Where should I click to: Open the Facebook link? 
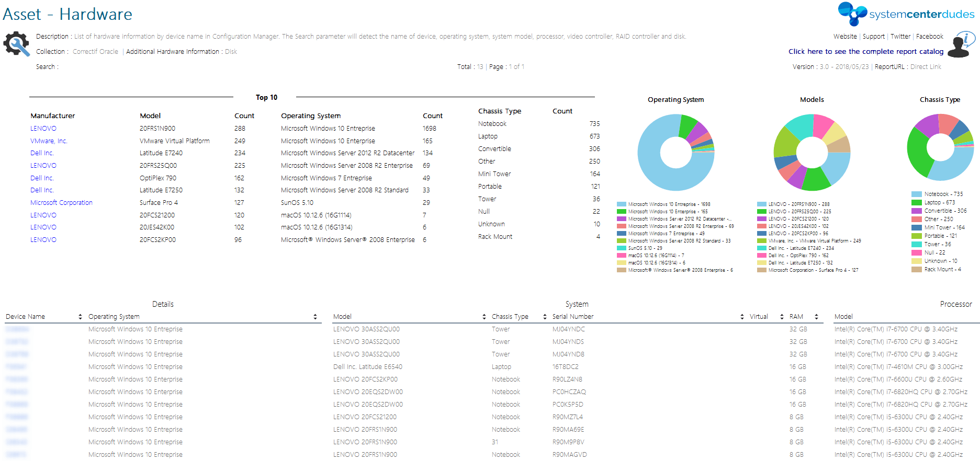point(930,37)
